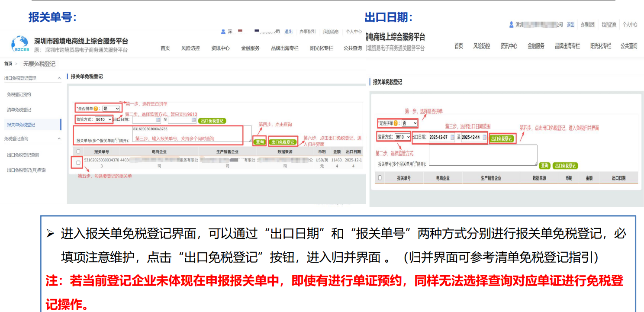Click the green 查询 button

click(260, 142)
